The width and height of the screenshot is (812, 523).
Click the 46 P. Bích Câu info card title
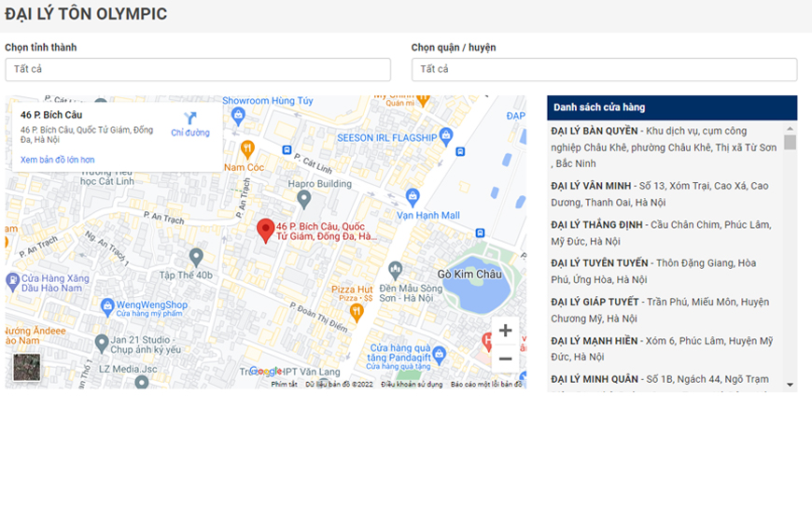pos(51,115)
